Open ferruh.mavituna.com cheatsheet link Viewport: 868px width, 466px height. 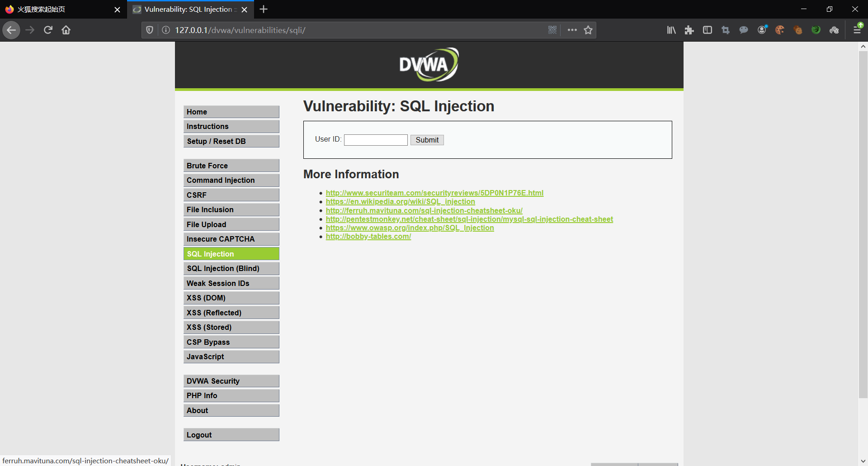pyautogui.click(x=424, y=210)
